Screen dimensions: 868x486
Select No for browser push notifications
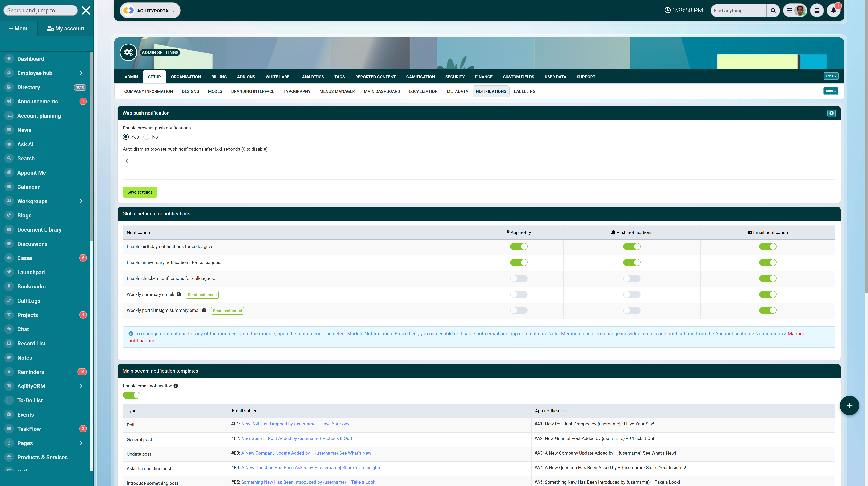pyautogui.click(x=146, y=137)
